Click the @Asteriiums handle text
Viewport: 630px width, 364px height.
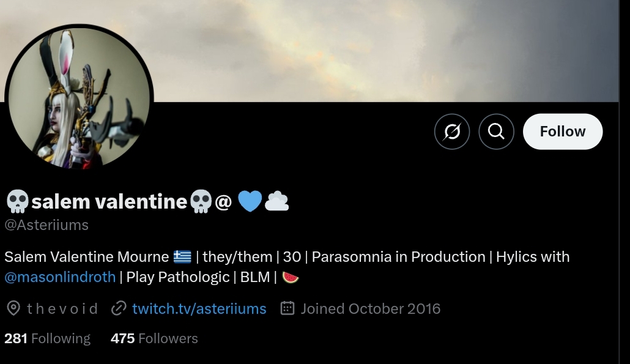tap(46, 225)
